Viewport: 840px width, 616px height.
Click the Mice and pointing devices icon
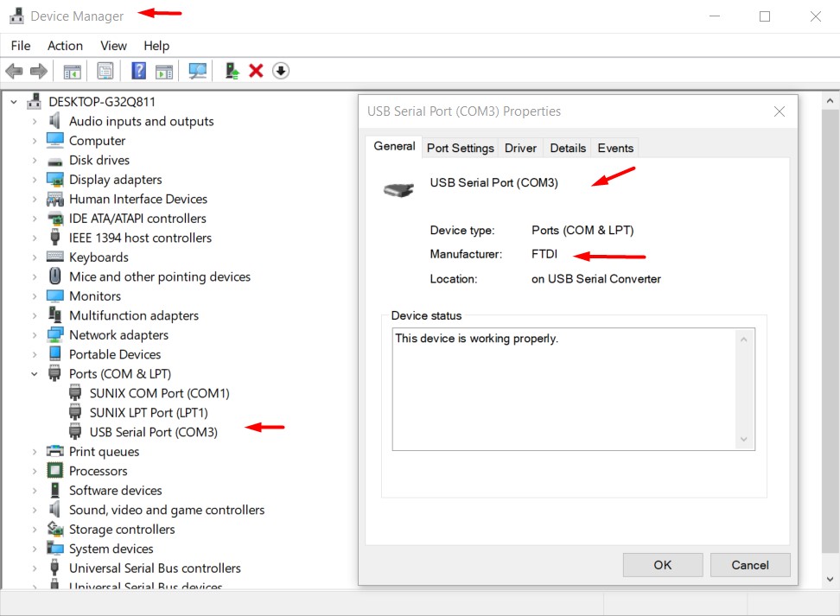pyautogui.click(x=54, y=276)
